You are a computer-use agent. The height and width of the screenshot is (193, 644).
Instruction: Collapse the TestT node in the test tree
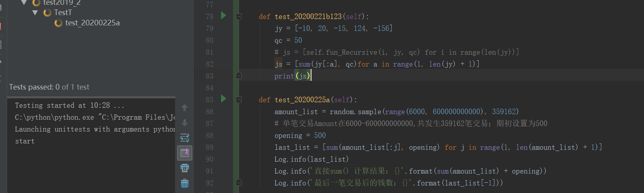click(35, 13)
